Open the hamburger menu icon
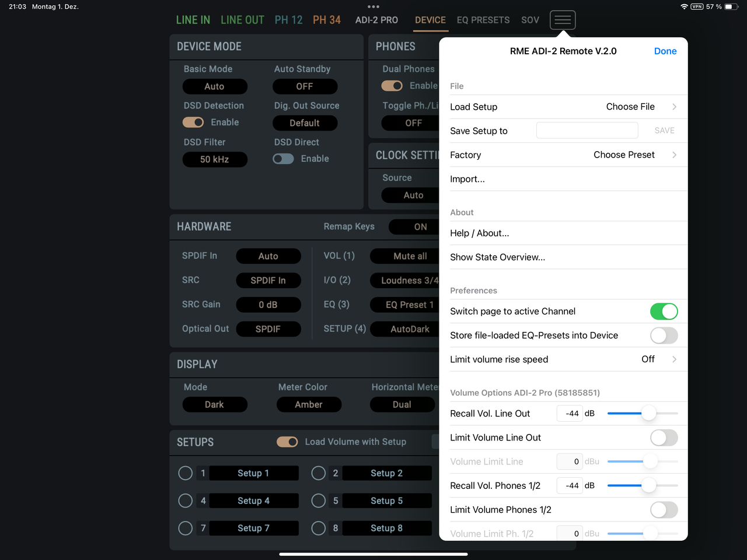747x560 pixels. [563, 20]
